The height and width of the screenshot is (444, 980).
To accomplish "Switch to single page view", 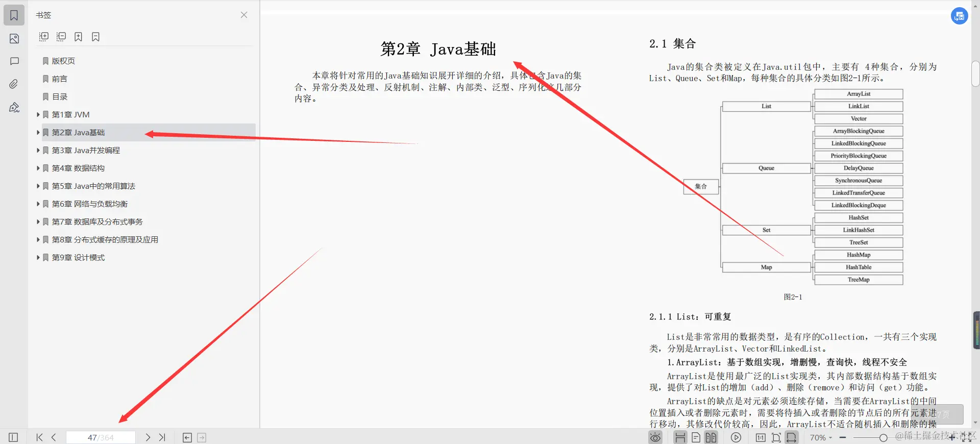I will tap(696, 437).
